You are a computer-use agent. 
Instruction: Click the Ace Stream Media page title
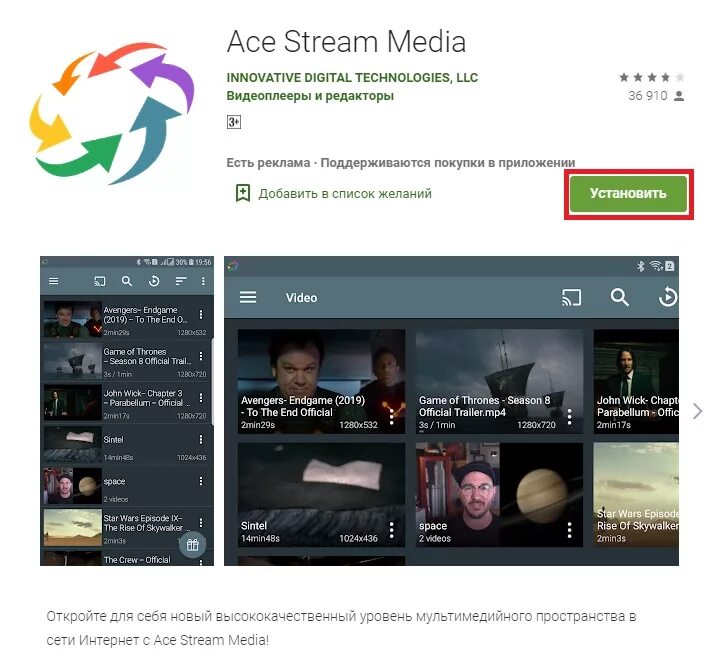(346, 42)
